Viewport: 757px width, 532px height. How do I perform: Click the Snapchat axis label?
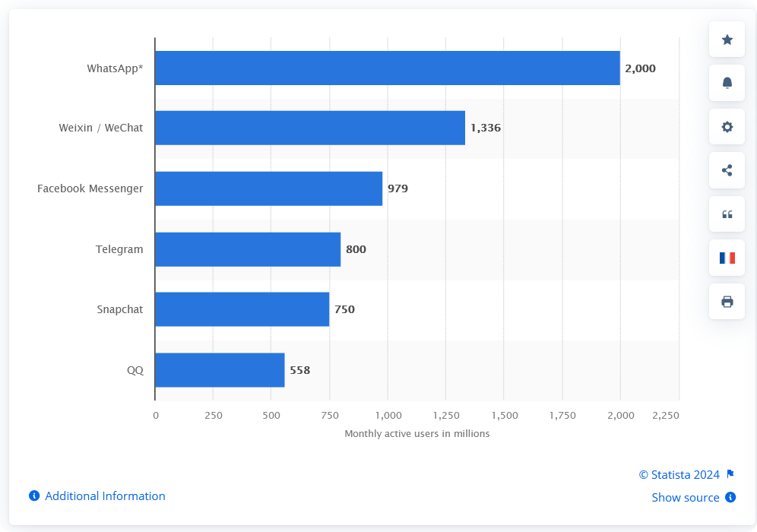click(x=120, y=309)
